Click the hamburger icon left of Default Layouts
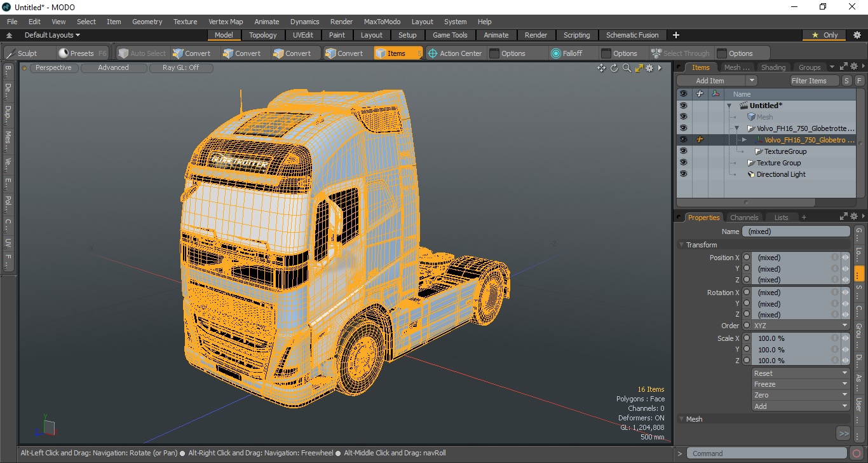The width and height of the screenshot is (868, 463). tap(10, 36)
